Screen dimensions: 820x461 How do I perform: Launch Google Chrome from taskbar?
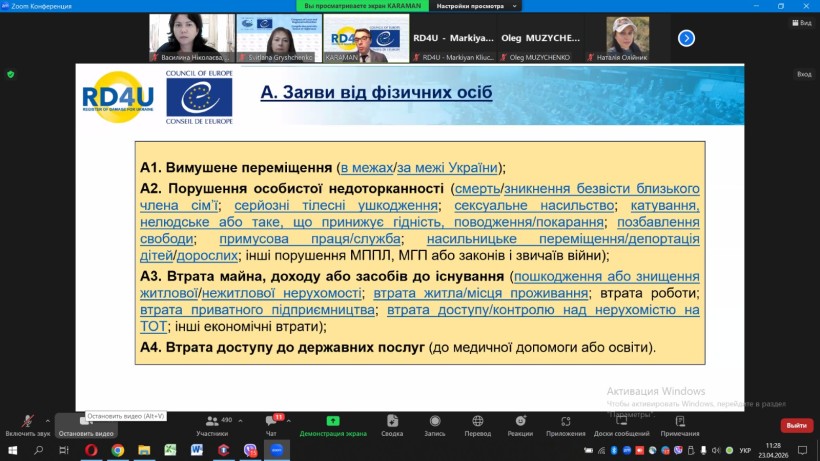coord(118,450)
